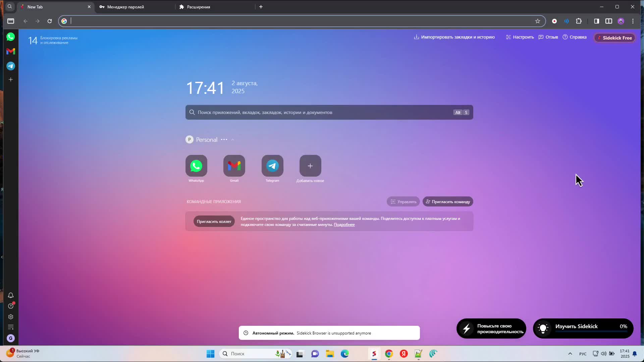Open WhatsApp in the left sidebar
Viewport: 644px width, 362px height.
click(11, 37)
